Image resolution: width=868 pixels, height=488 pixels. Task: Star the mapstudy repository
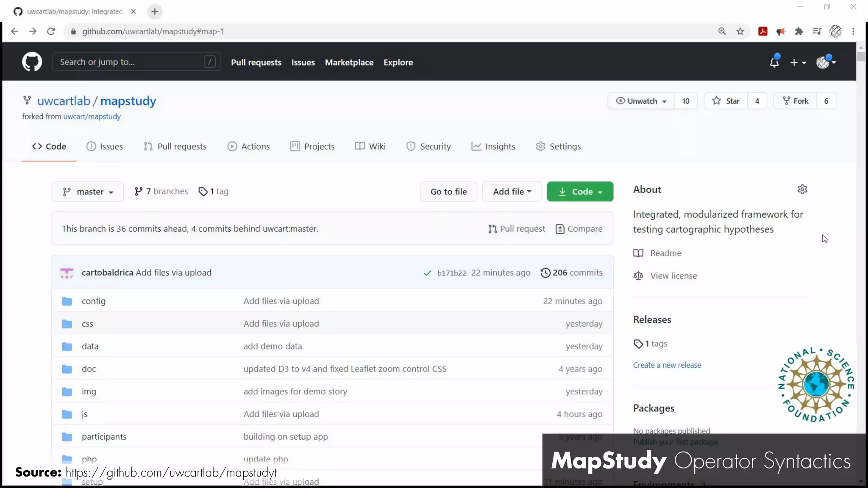(x=726, y=101)
